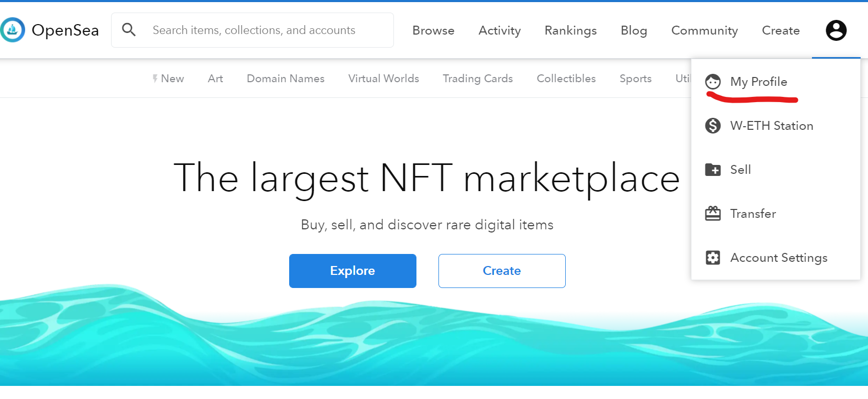Open the Community menu

pos(705,30)
